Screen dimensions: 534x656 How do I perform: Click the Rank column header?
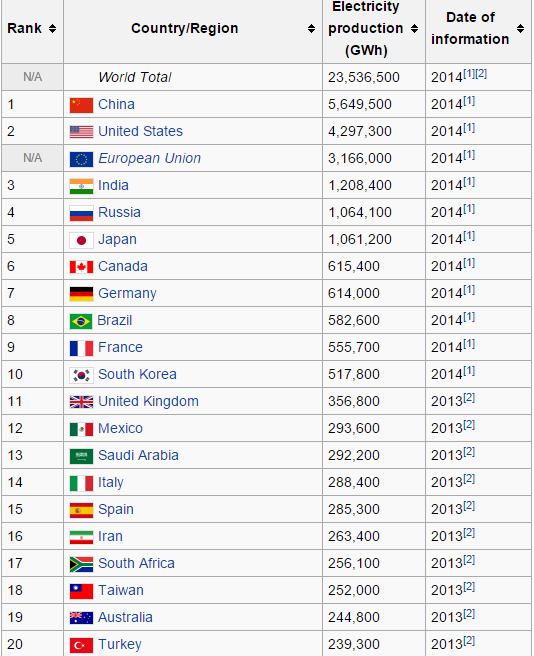32,31
